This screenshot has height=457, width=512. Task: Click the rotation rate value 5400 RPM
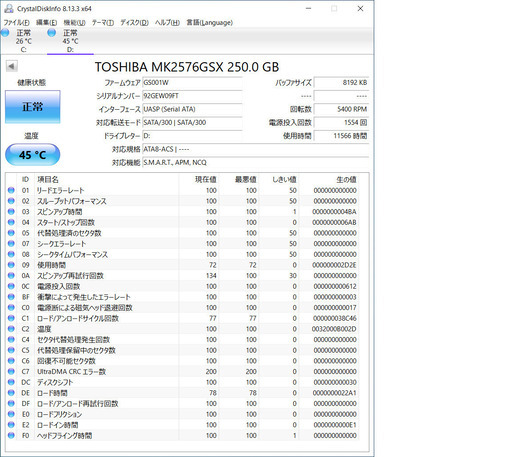(341, 109)
